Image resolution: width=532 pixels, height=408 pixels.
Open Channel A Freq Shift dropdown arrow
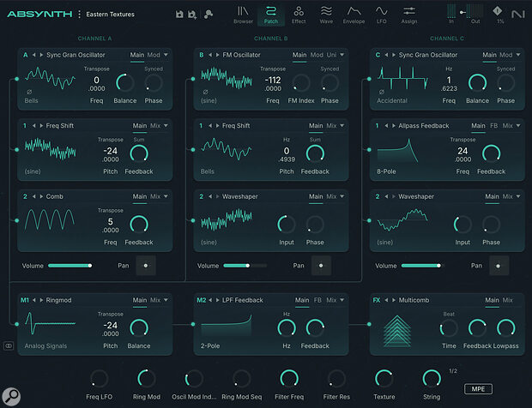click(166, 126)
